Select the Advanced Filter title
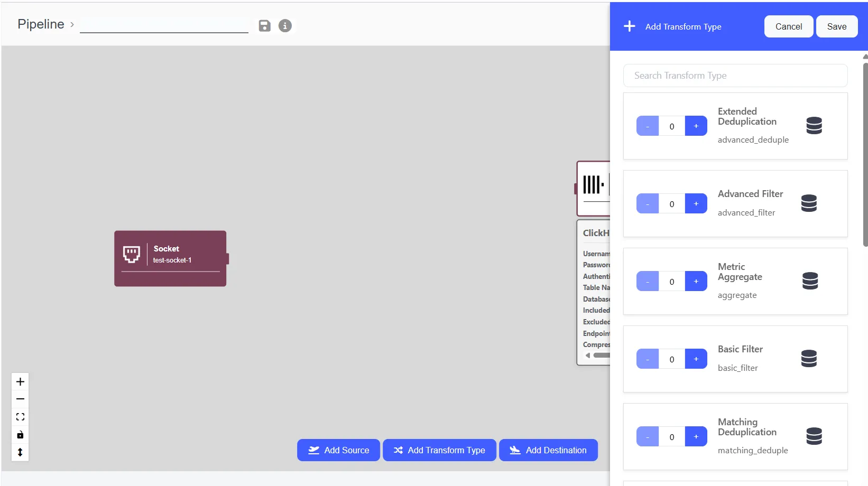 click(750, 194)
